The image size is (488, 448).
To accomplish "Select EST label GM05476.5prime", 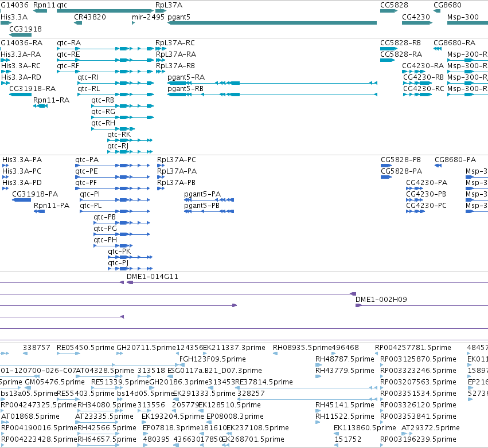I will (x=55, y=382).
